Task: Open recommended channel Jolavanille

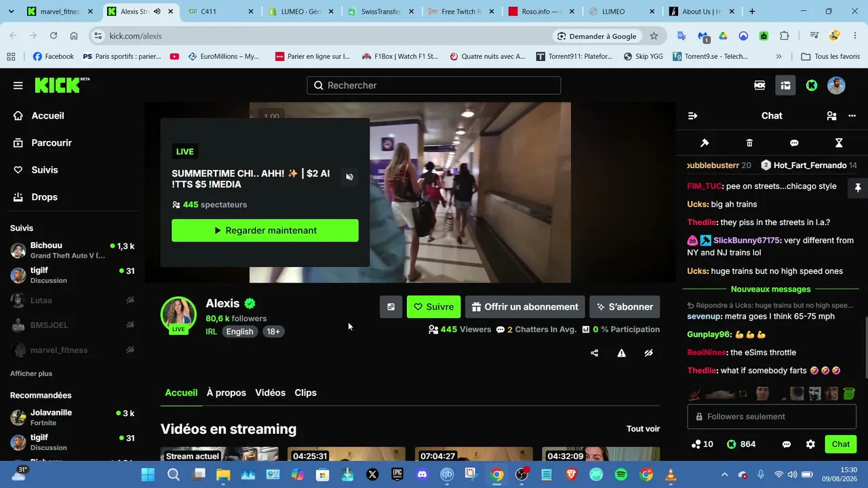Action: pyautogui.click(x=72, y=418)
